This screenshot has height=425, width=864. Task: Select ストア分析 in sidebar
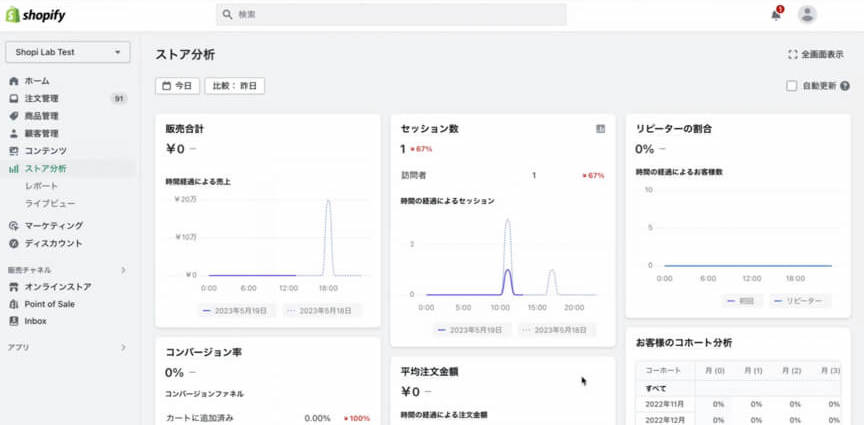tap(46, 169)
